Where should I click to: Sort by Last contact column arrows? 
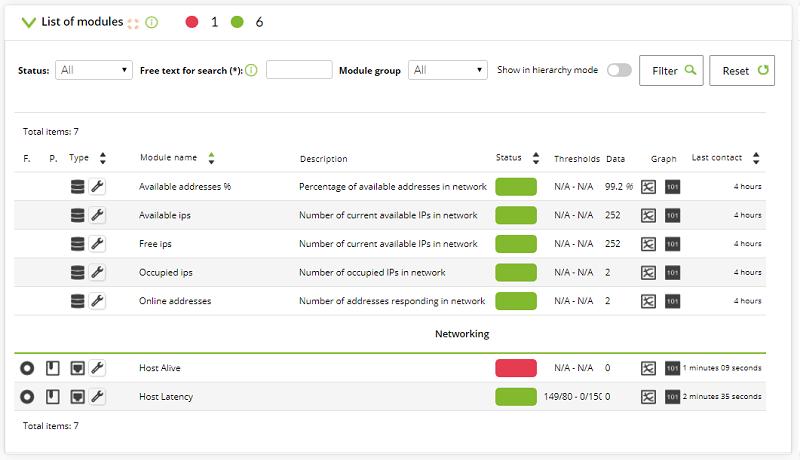click(756, 158)
